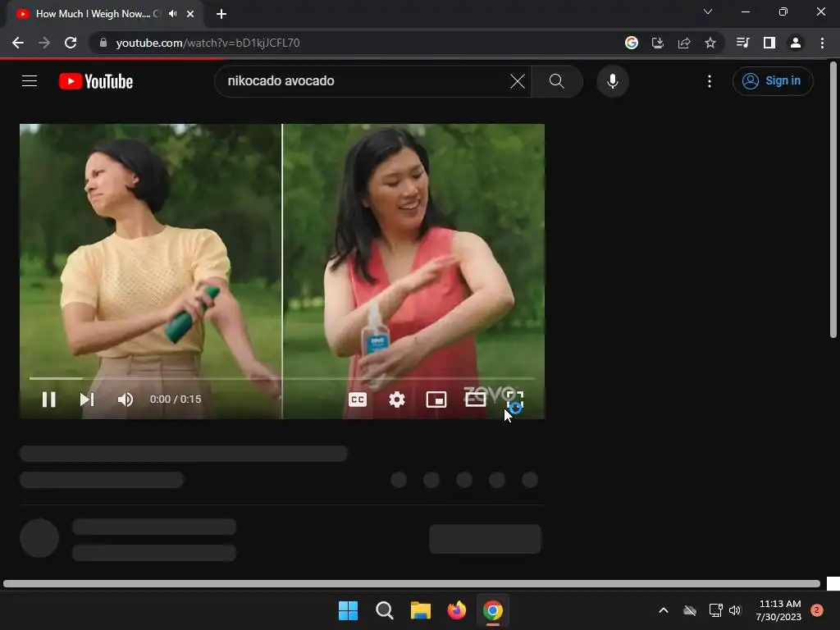The width and height of the screenshot is (840, 630).
Task: Open the notification badge showing 2
Action: (x=816, y=610)
